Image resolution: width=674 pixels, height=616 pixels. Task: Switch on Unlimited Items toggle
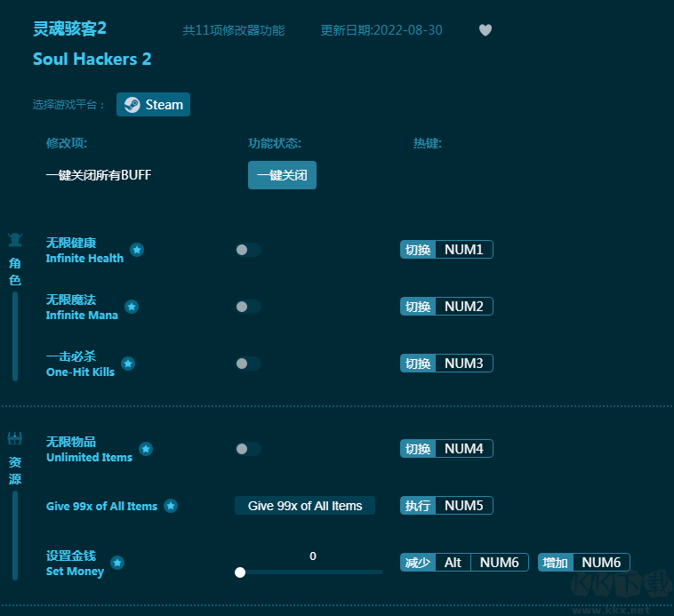(248, 449)
